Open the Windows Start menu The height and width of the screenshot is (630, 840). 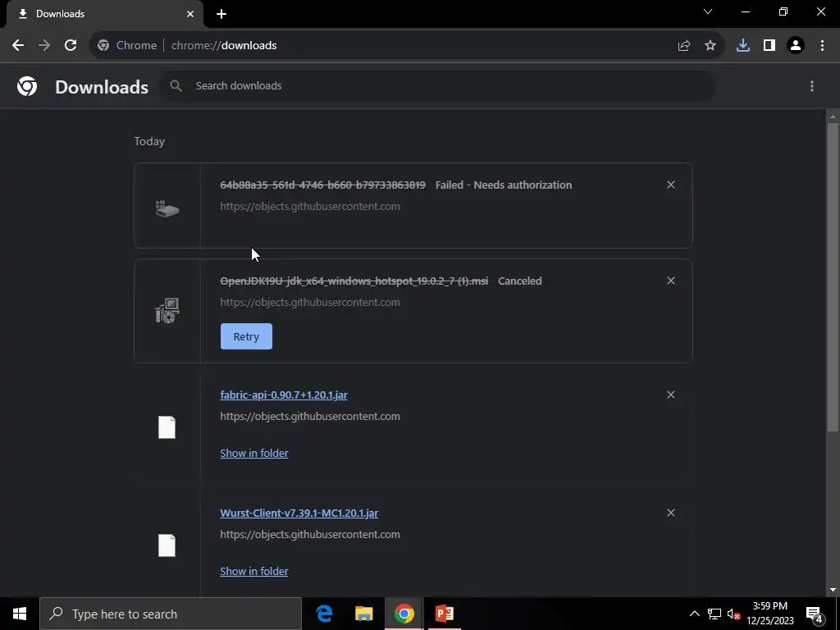[20, 614]
